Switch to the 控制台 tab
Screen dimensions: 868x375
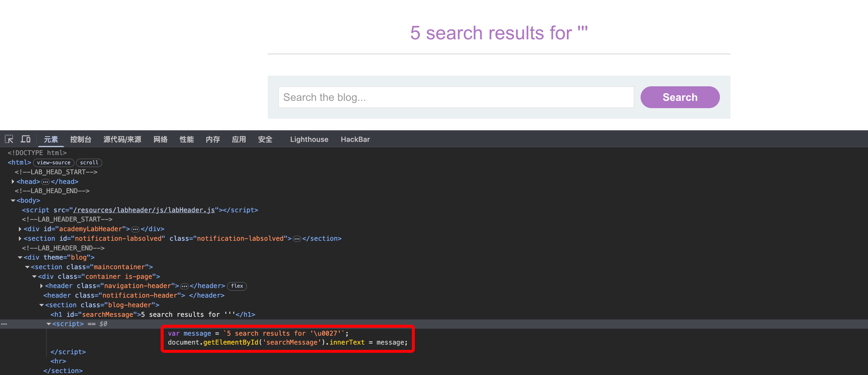(x=81, y=139)
